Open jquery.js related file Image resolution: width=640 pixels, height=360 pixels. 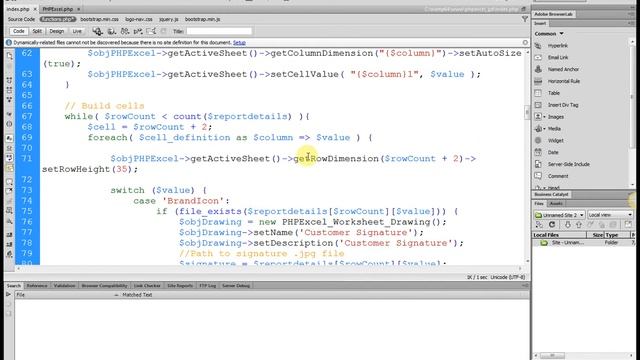[169, 19]
